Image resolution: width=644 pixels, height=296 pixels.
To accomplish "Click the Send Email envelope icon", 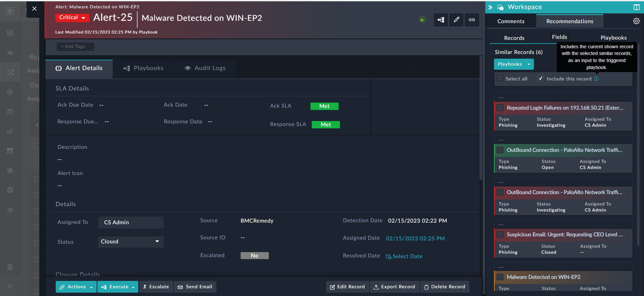I will point(180,287).
